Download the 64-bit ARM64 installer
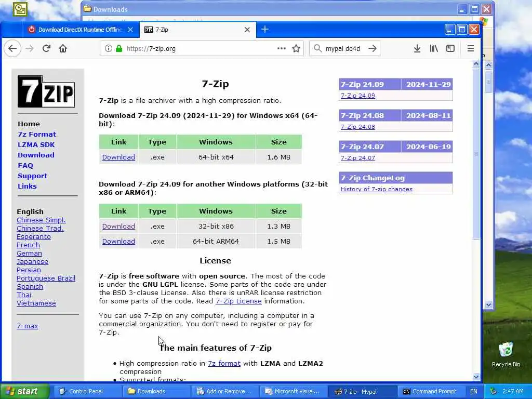The width and height of the screenshot is (532, 399). pos(119,241)
